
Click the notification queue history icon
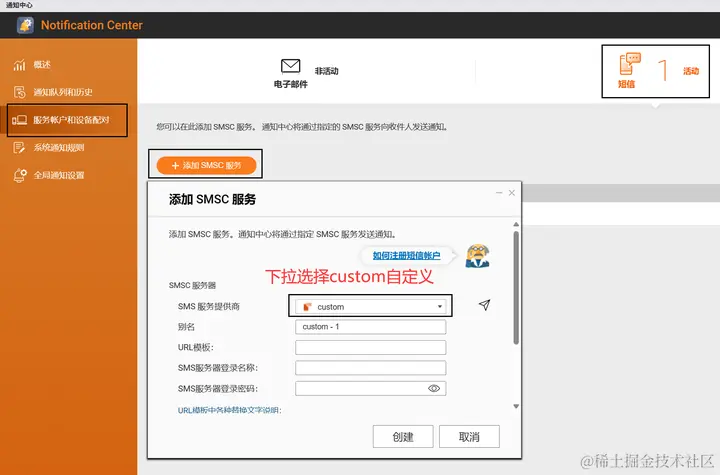click(x=19, y=92)
